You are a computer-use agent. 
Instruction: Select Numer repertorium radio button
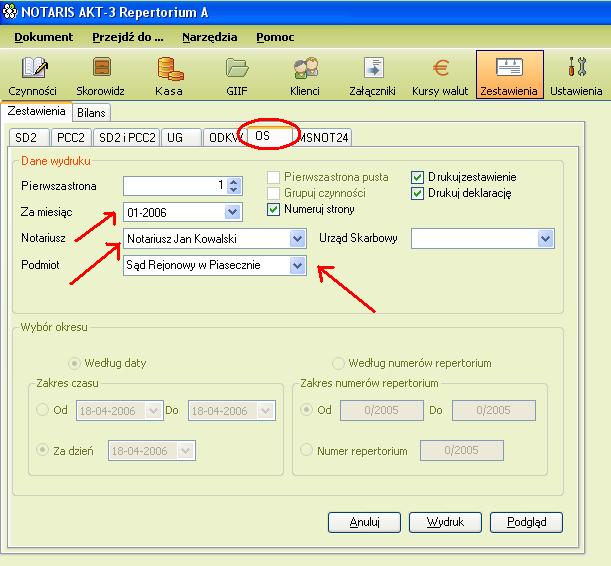pos(306,450)
